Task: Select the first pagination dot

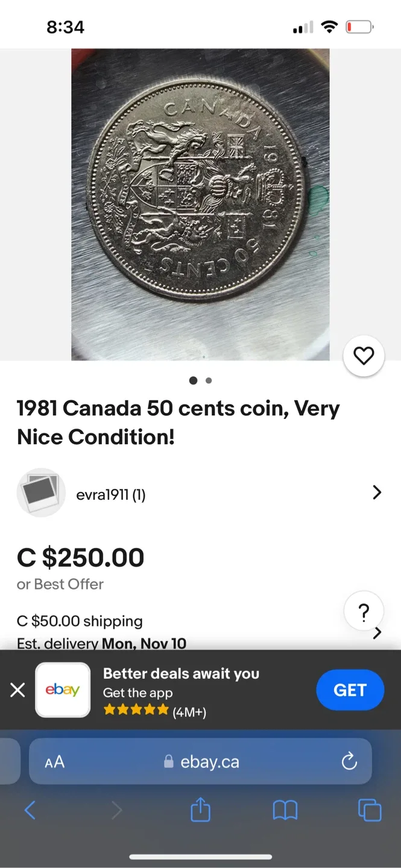Action: coord(193,380)
